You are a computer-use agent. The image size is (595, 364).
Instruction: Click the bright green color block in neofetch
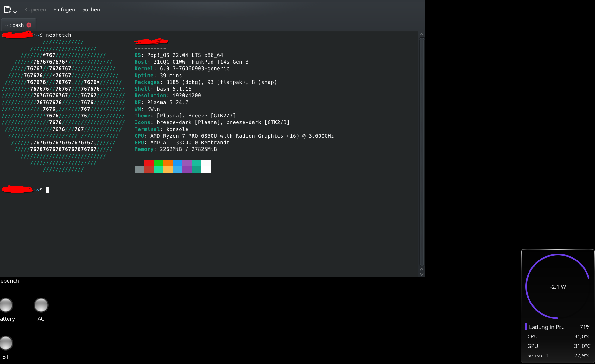[x=158, y=163]
